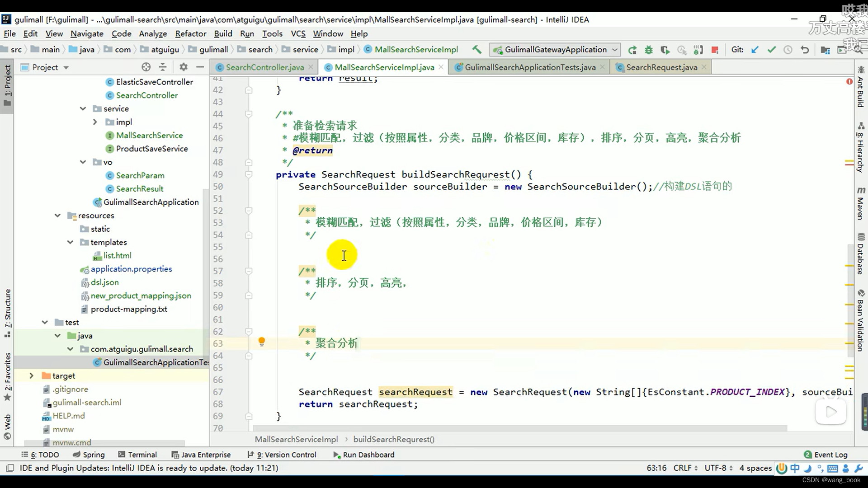
Task: Revert changes with the undo arrow icon
Action: [x=805, y=50]
